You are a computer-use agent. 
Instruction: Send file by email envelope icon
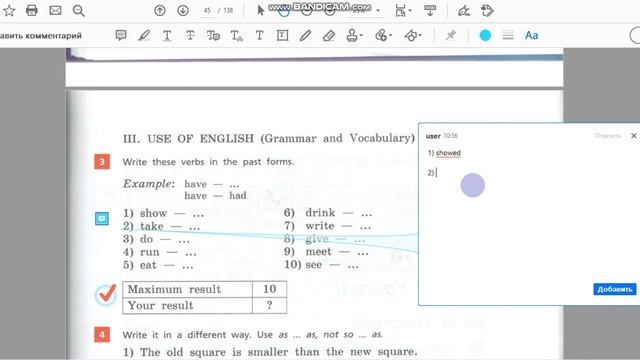point(55,11)
